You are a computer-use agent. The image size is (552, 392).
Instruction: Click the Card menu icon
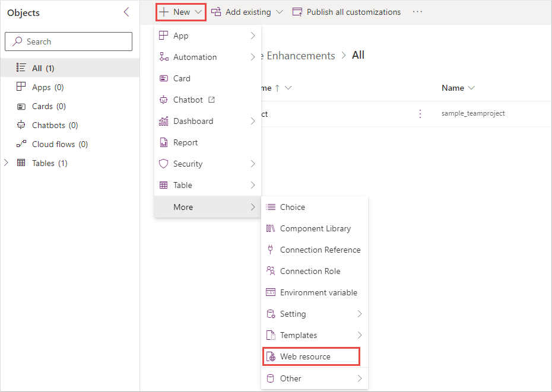164,78
